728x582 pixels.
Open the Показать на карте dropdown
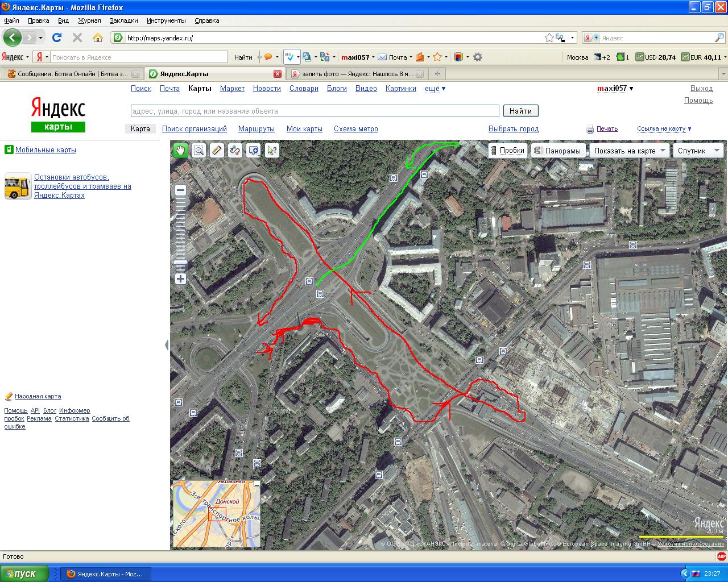click(630, 151)
